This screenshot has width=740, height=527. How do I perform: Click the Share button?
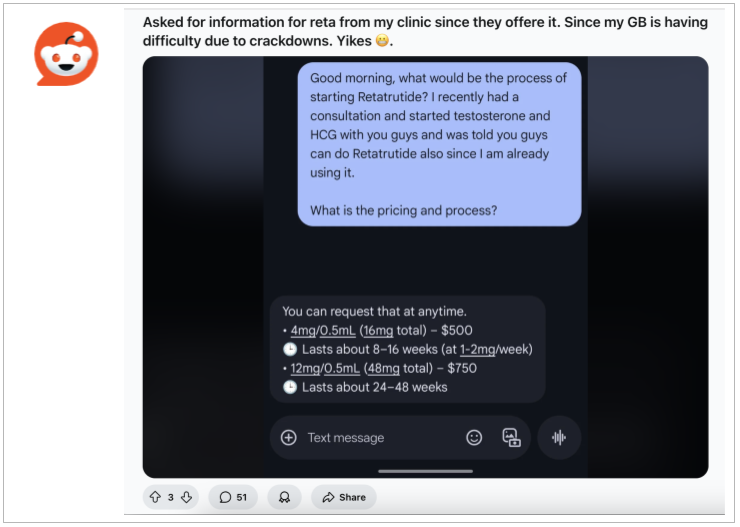coord(344,497)
